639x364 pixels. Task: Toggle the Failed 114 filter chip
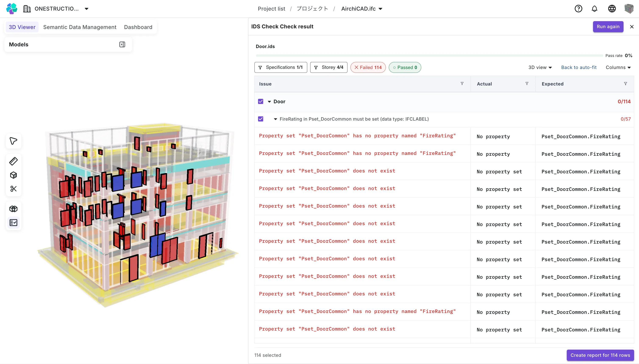[x=368, y=68]
